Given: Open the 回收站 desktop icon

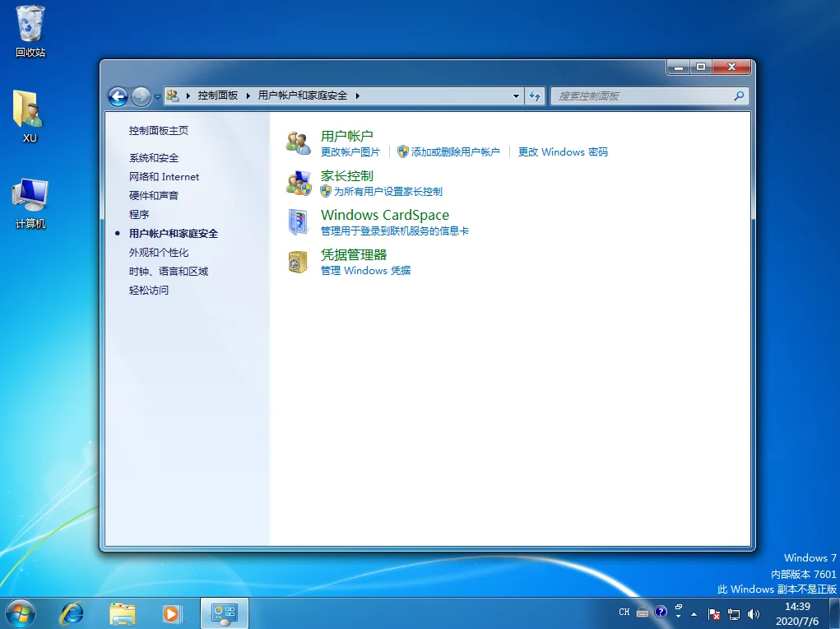Looking at the screenshot, I should coord(29,29).
